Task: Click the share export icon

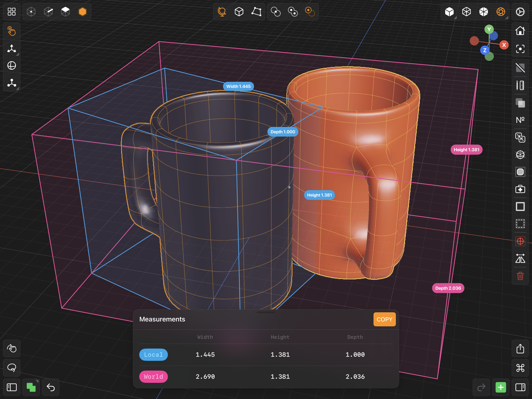Action: point(520,349)
